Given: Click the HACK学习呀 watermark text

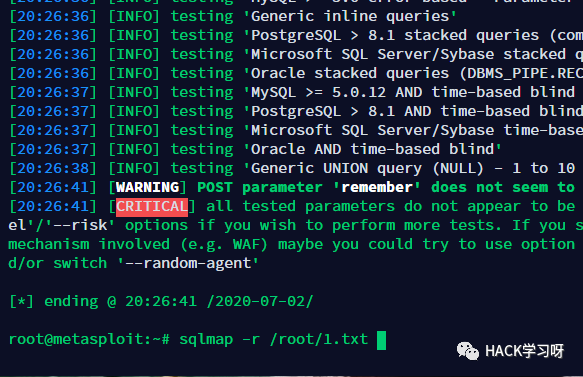Looking at the screenshot, I should 525,351.
